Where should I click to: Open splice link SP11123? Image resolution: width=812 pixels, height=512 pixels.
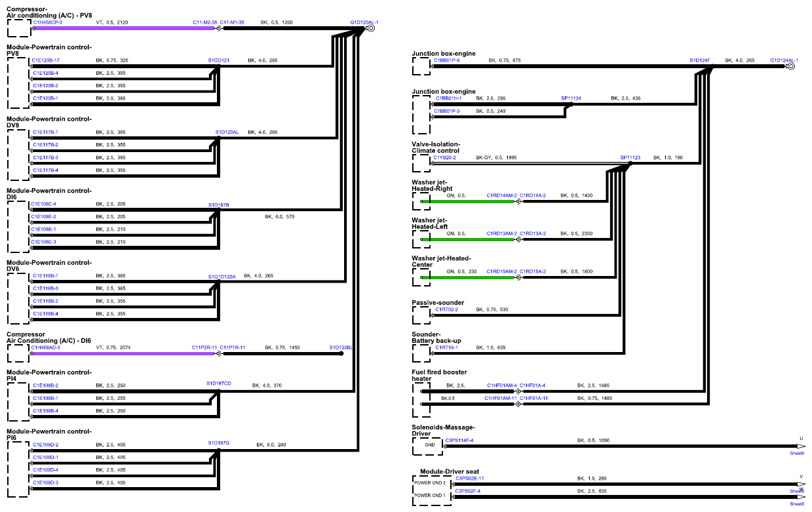coord(630,157)
